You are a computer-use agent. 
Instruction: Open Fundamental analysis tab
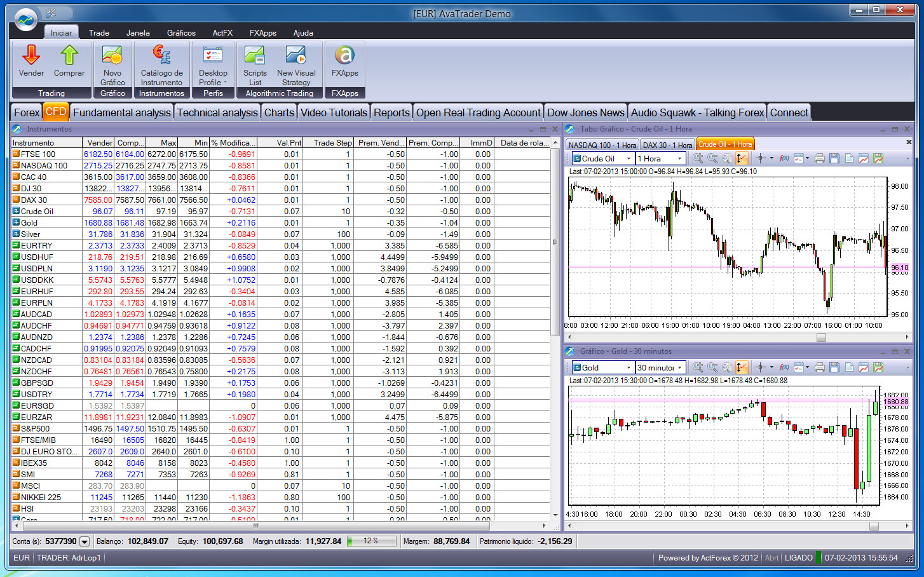[121, 112]
